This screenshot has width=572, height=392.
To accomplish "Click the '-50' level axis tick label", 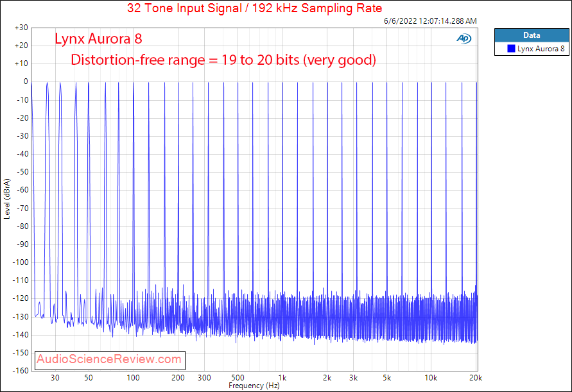I will [22, 172].
